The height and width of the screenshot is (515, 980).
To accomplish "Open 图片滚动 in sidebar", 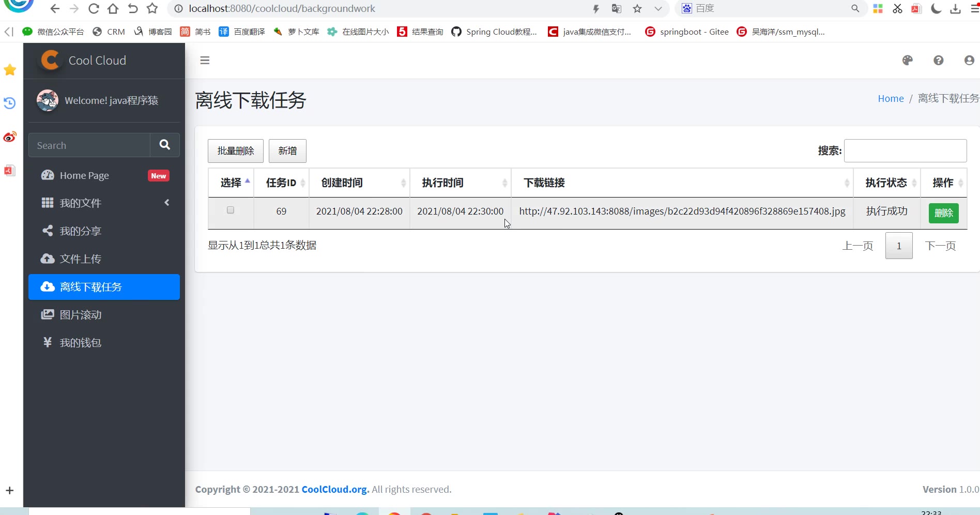I will pyautogui.click(x=104, y=314).
